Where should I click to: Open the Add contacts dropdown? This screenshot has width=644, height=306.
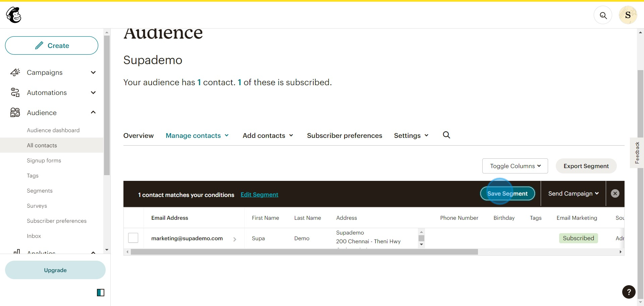pos(268,136)
